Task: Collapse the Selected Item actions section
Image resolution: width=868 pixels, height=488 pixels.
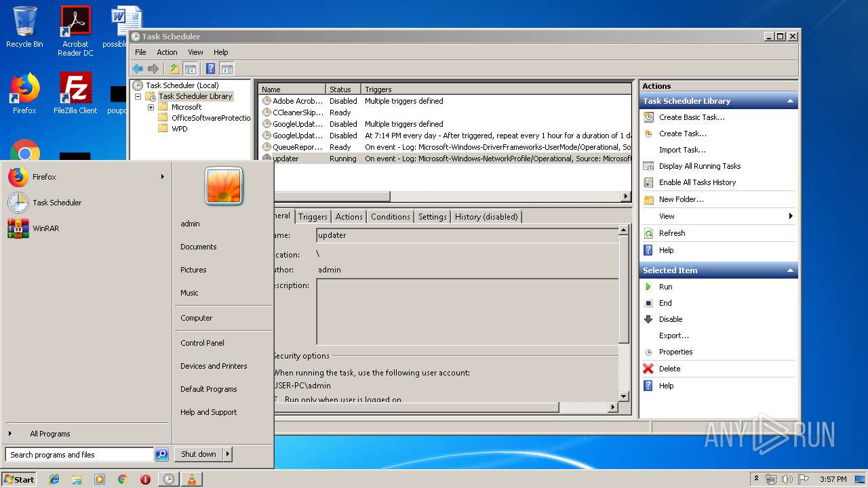Action: point(790,270)
